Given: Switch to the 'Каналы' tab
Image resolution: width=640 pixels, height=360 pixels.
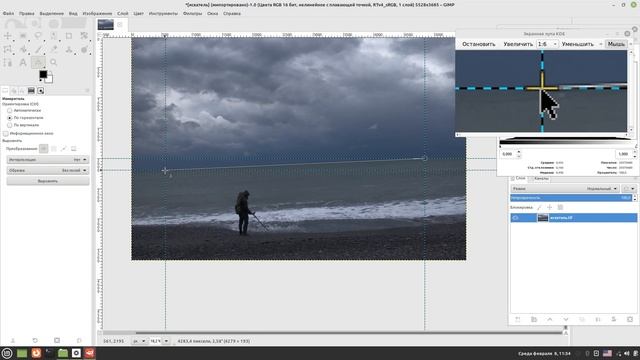Looking at the screenshot, I should tap(540, 178).
